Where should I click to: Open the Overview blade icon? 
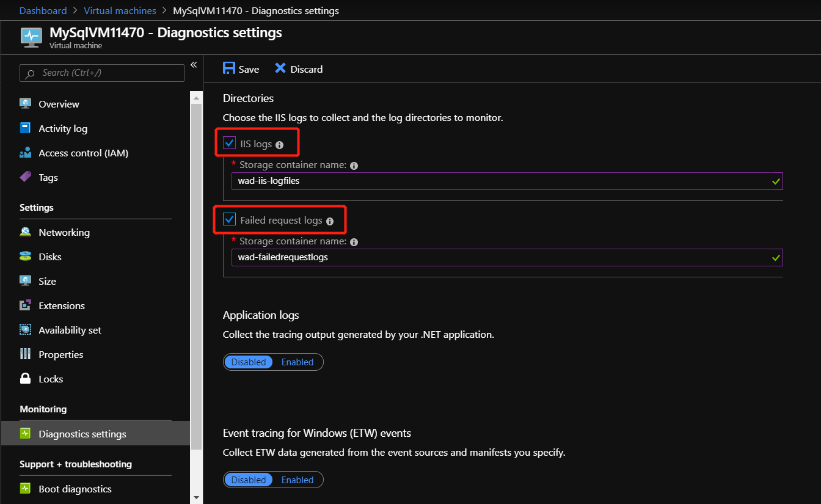point(25,104)
